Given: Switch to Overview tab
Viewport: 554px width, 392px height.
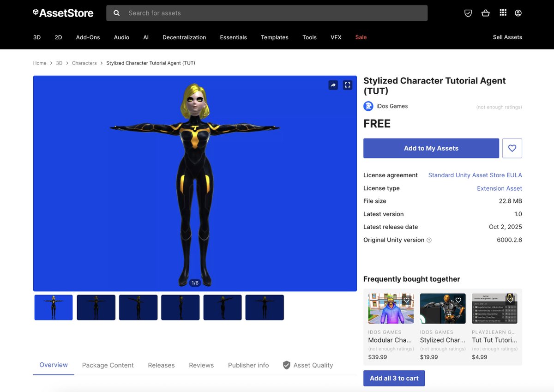Looking at the screenshot, I should (54, 365).
